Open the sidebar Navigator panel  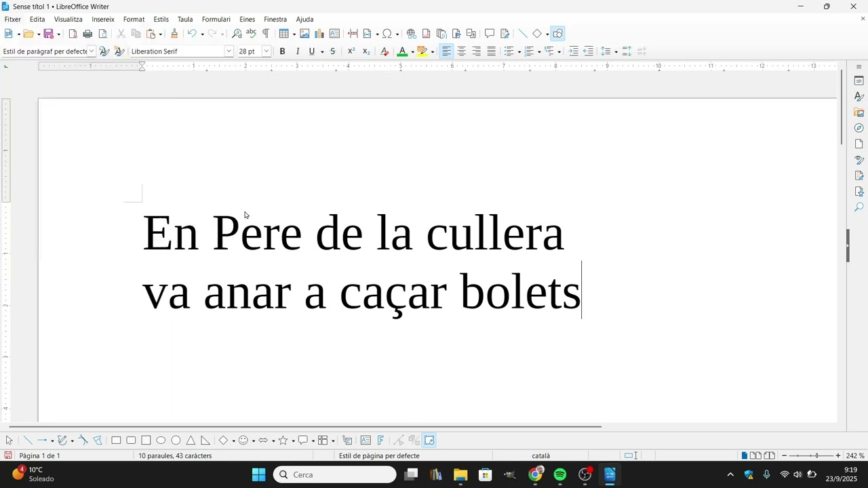tap(859, 128)
